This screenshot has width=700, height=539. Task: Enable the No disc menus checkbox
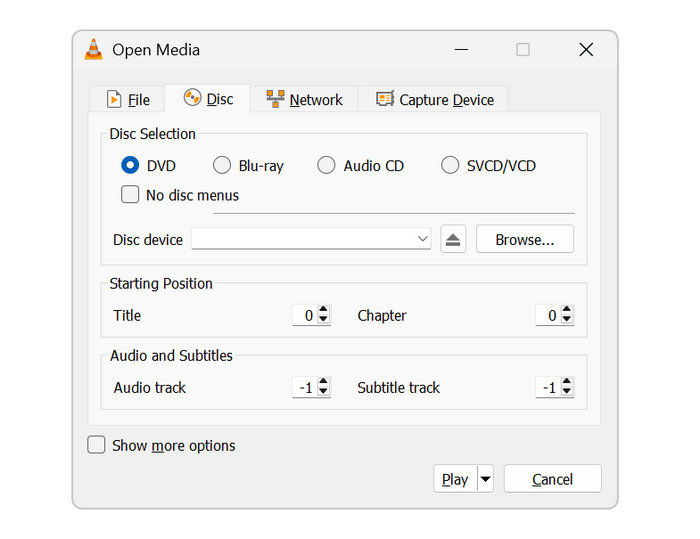[x=130, y=195]
